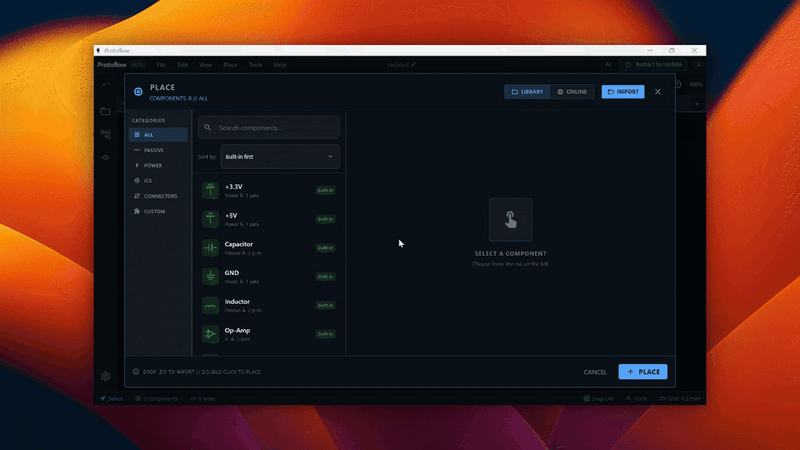
Task: Close the Place dialog with X
Action: 658,92
